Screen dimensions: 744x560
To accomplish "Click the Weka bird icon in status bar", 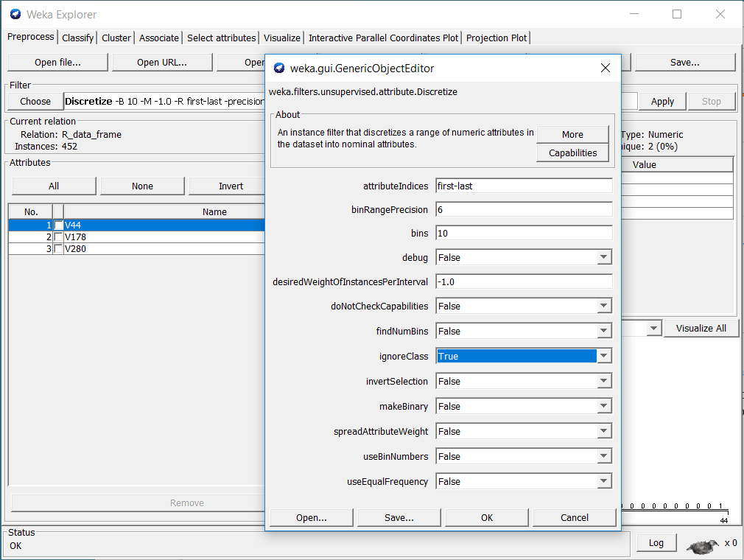I will (702, 546).
